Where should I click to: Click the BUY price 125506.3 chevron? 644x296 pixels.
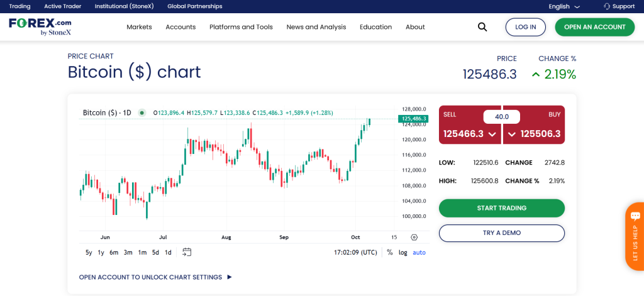512,134
